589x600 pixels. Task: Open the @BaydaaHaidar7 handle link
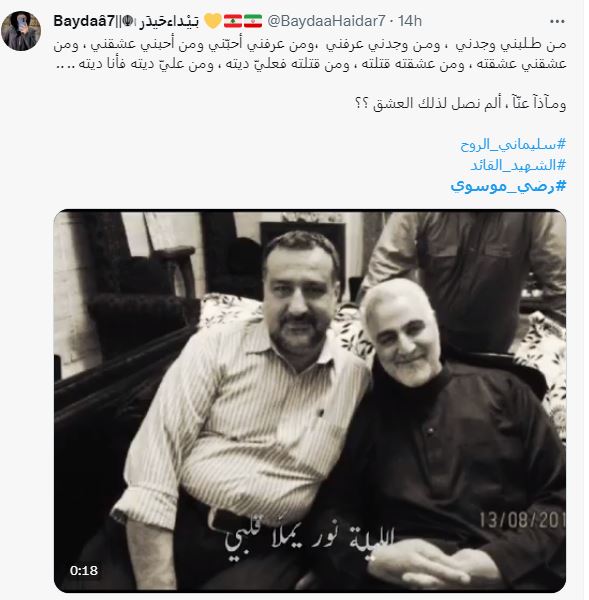[326, 21]
